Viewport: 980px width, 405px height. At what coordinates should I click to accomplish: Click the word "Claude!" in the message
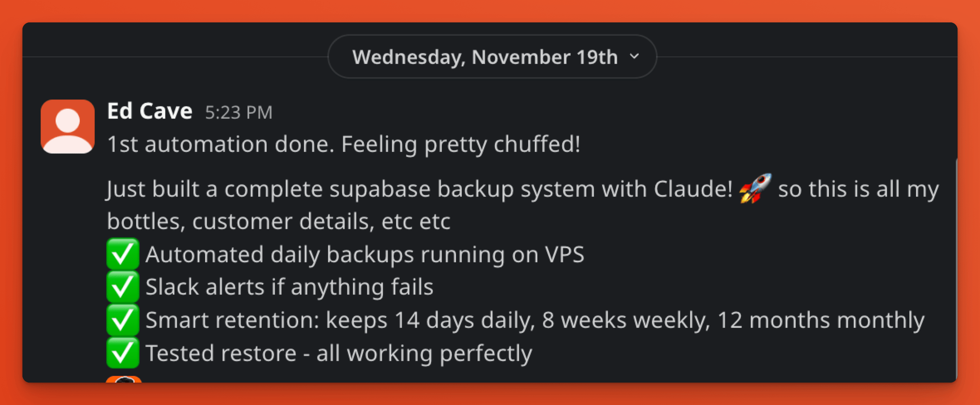(693, 189)
